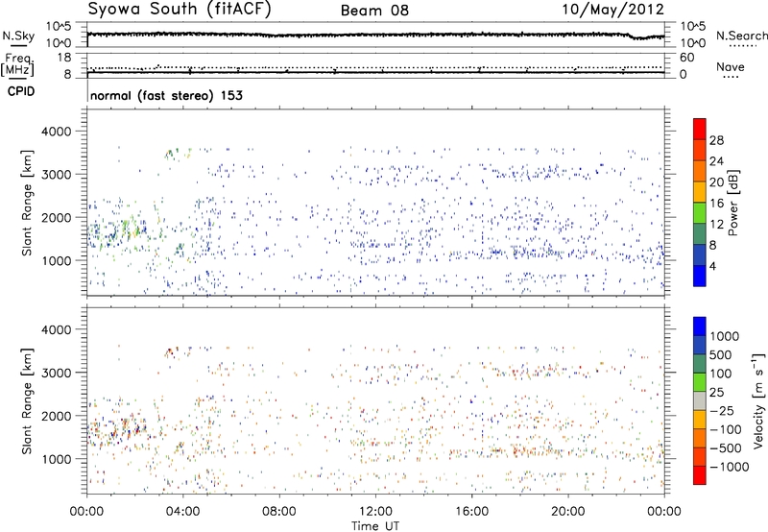Click "1000" on the Power panel range axis
Screen dimensions: 768x532
[x=56, y=260]
